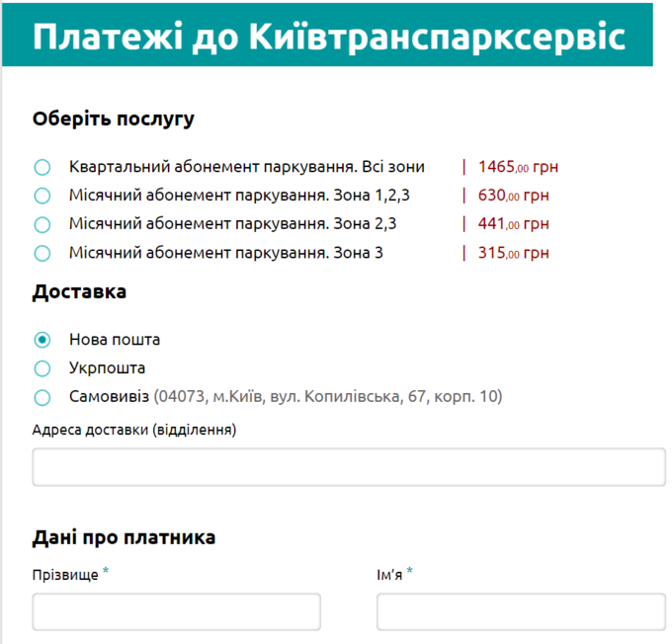The height and width of the screenshot is (644, 672).
Task: Click into the Прізвище field
Action: pos(177,611)
